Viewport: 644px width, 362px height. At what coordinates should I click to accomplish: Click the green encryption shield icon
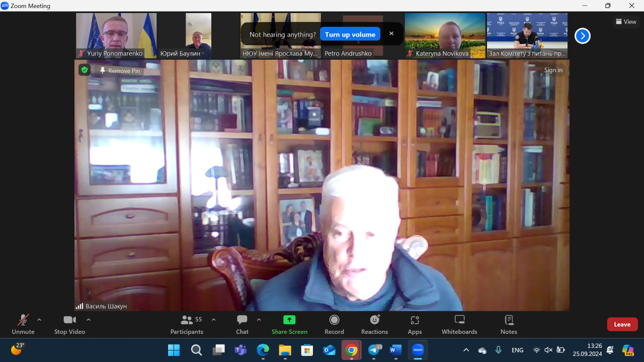click(84, 70)
